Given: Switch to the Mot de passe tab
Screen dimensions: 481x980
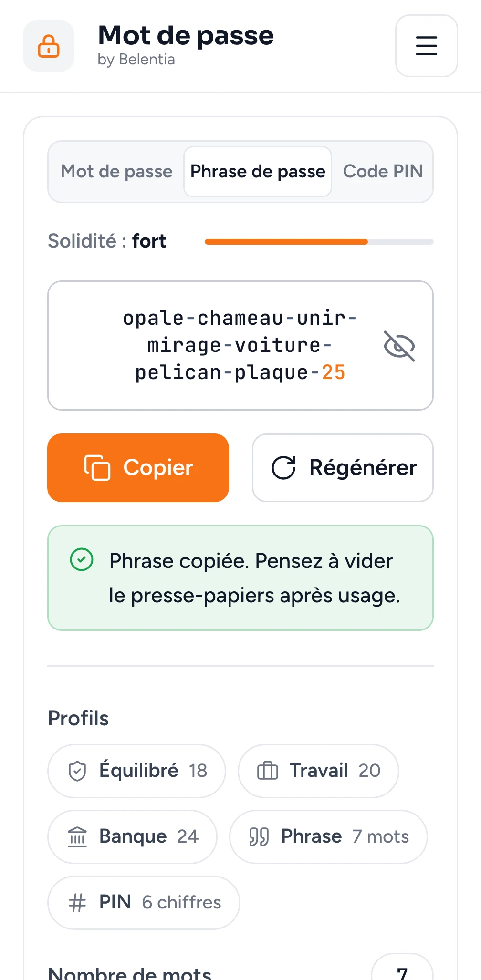Looking at the screenshot, I should (116, 172).
